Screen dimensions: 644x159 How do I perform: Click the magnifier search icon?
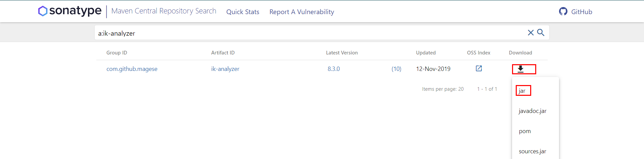point(541,33)
